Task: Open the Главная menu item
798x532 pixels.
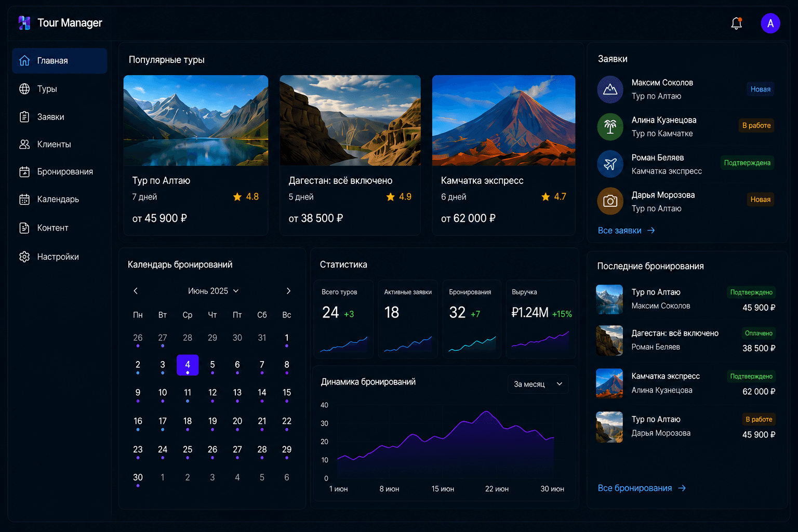Action: [60, 61]
